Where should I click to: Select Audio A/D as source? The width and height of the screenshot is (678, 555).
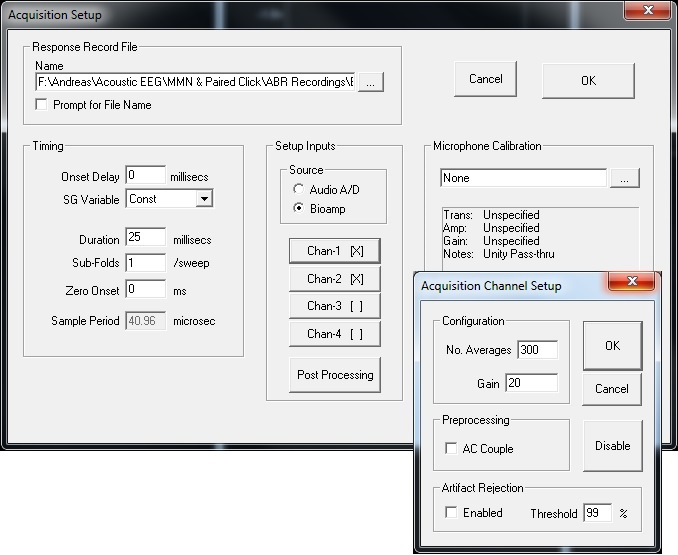(x=299, y=189)
